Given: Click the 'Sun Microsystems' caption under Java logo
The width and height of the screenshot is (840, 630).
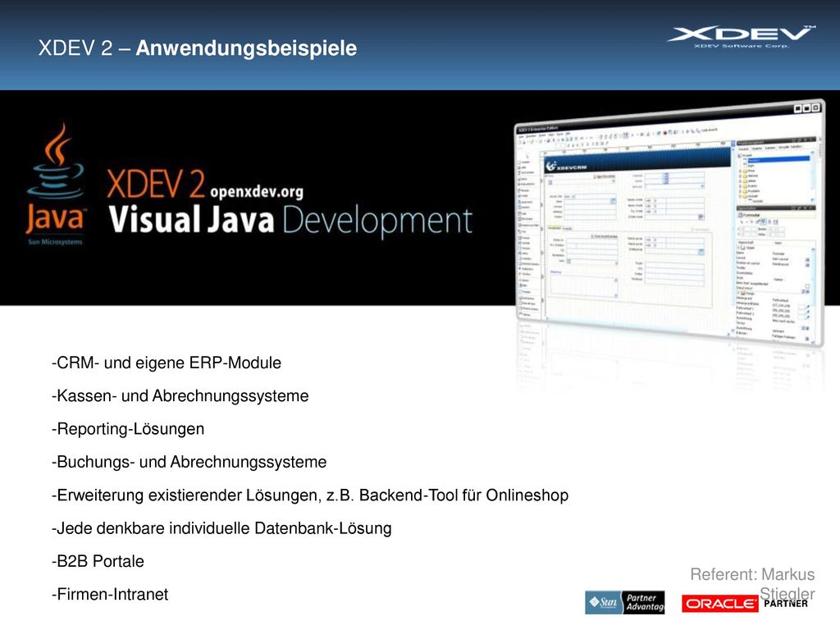Looking at the screenshot, I should [x=55, y=242].
